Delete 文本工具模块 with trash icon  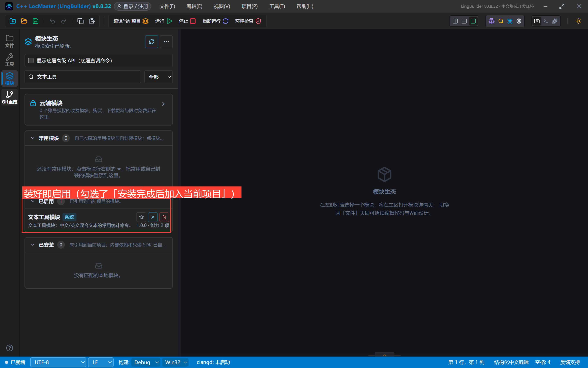164,217
